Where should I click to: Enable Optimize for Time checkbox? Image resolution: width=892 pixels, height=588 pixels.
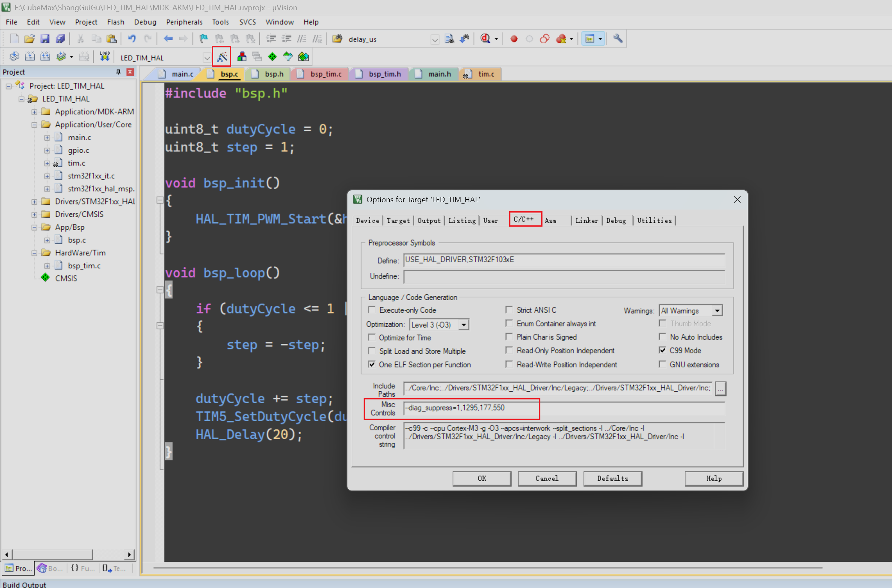372,337
